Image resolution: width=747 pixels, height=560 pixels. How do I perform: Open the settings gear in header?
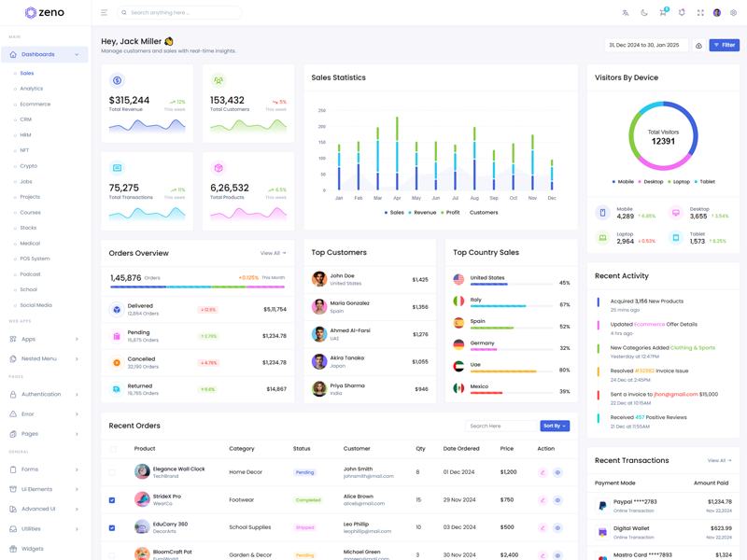(x=734, y=13)
